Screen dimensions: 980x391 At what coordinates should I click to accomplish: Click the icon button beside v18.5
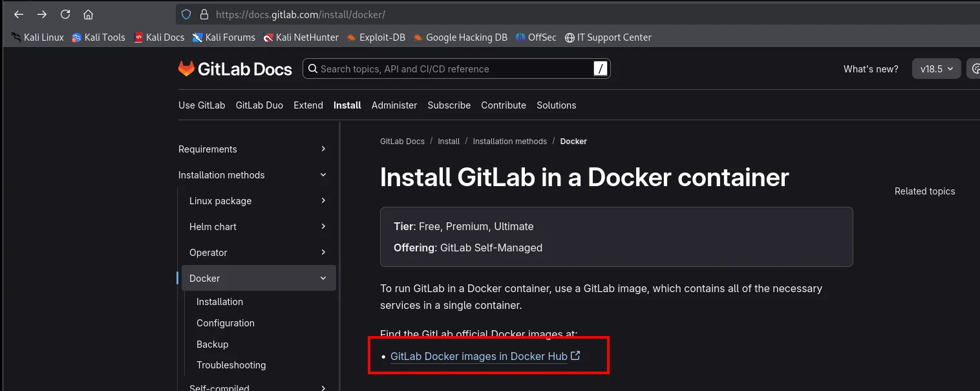click(974, 69)
